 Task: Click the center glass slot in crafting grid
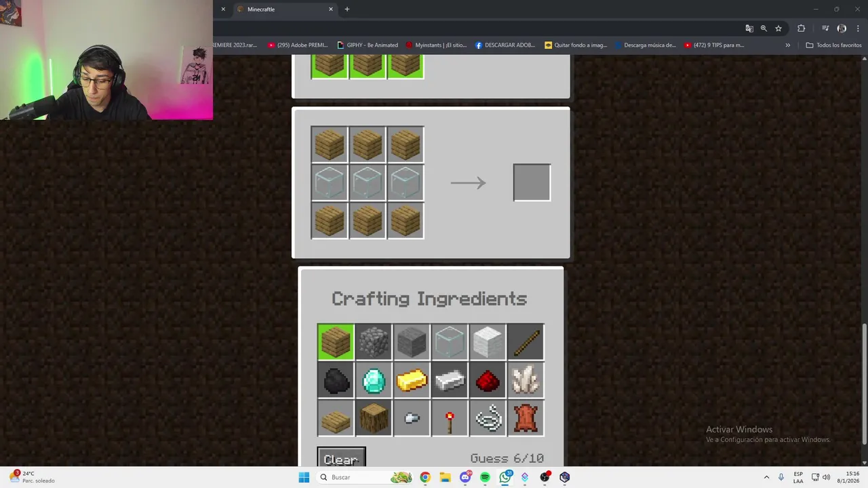[368, 182]
